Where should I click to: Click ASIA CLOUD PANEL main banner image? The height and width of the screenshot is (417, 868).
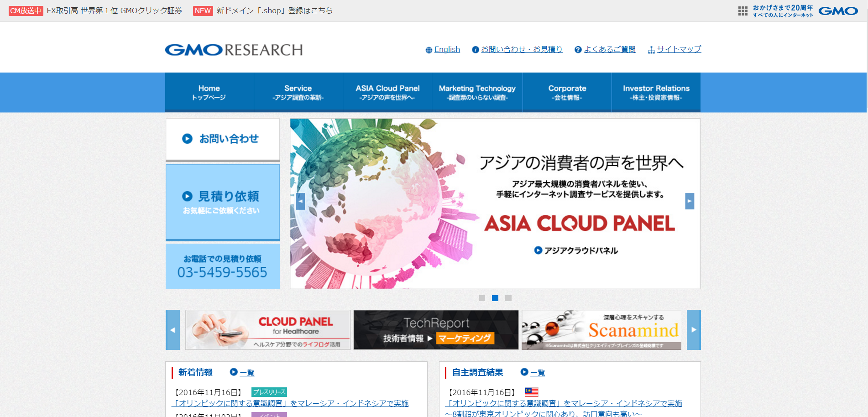point(495,203)
